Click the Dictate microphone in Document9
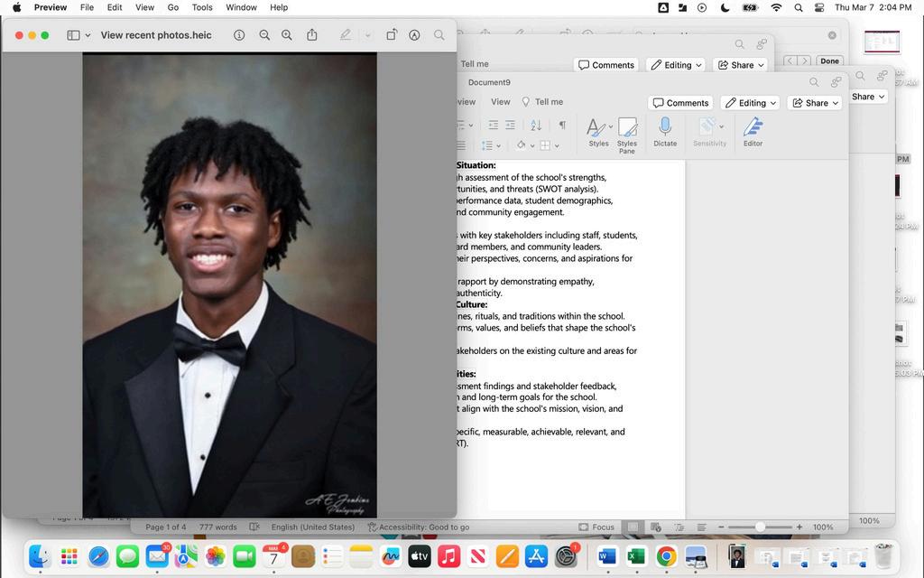Screen dimensions: 924x578 (665, 132)
